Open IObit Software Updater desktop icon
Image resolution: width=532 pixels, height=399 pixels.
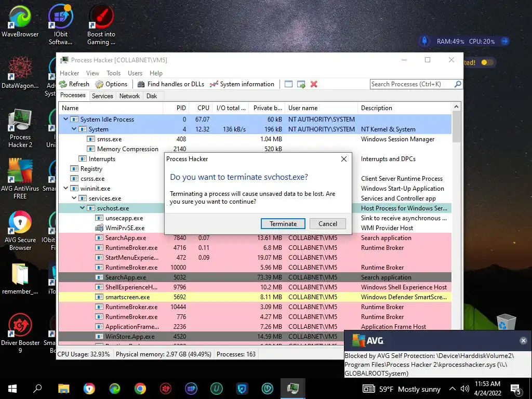(60, 24)
